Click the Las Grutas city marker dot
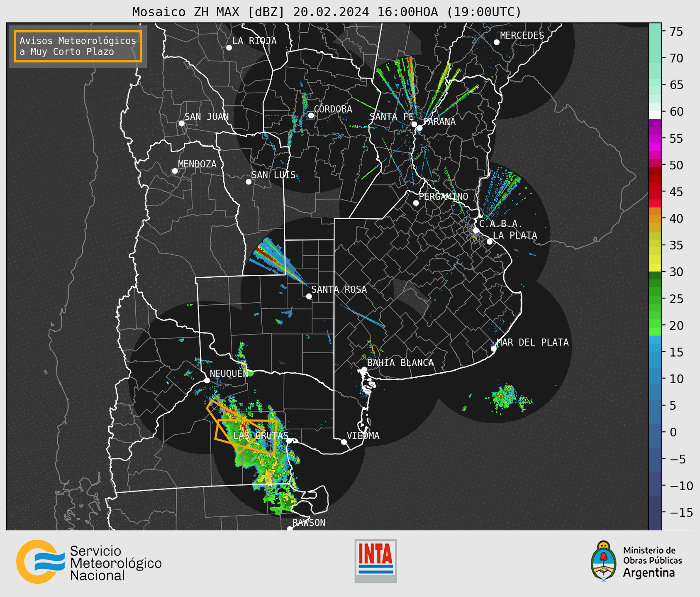The width and height of the screenshot is (700, 597). pyautogui.click(x=289, y=441)
